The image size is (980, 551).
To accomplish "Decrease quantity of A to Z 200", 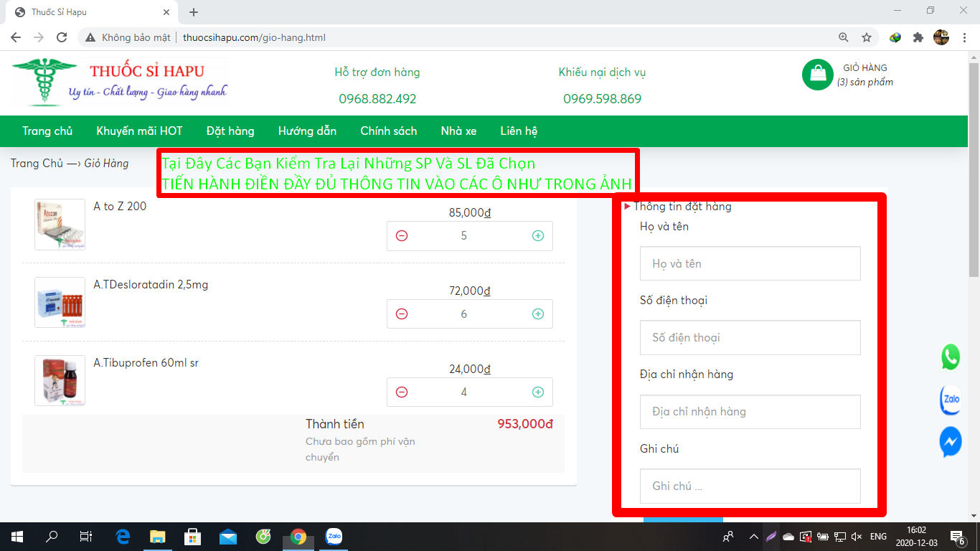I will pyautogui.click(x=402, y=235).
